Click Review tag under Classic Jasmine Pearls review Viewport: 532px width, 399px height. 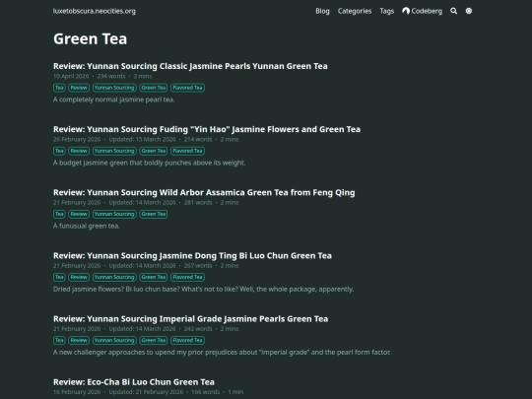pyautogui.click(x=79, y=88)
